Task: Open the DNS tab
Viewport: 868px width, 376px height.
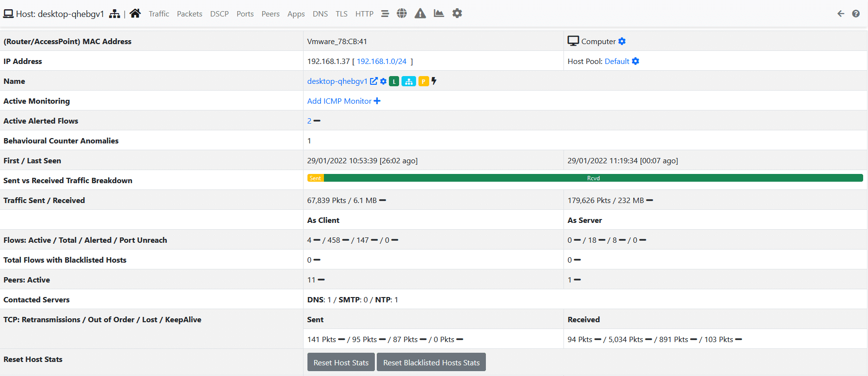Action: click(320, 14)
